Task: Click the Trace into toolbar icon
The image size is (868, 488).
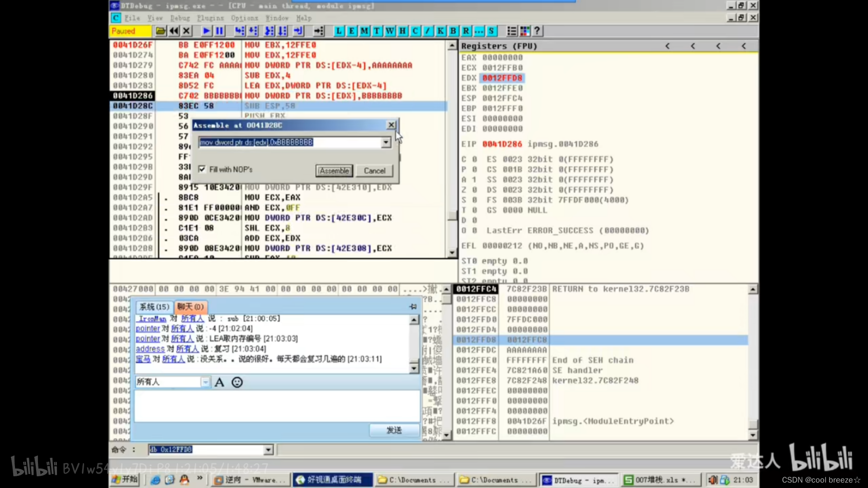Action: (269, 31)
